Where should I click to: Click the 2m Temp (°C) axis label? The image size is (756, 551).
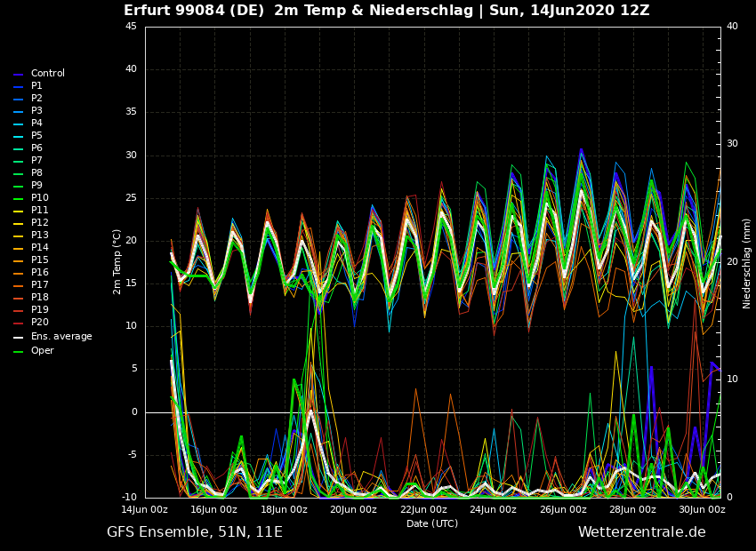117,261
